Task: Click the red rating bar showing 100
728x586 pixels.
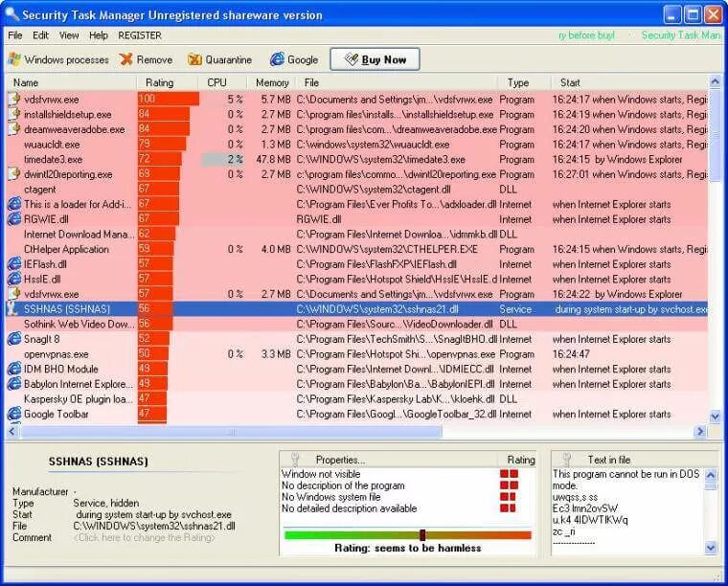Action: [168, 99]
